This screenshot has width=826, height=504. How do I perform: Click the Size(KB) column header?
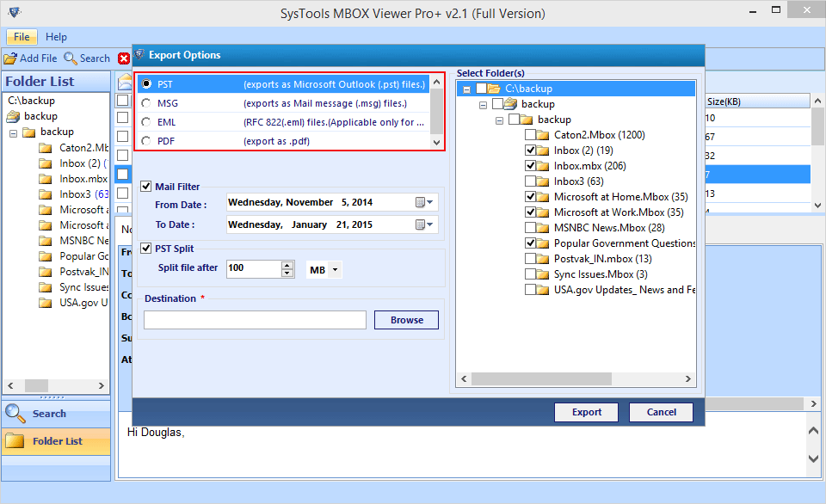[757, 101]
